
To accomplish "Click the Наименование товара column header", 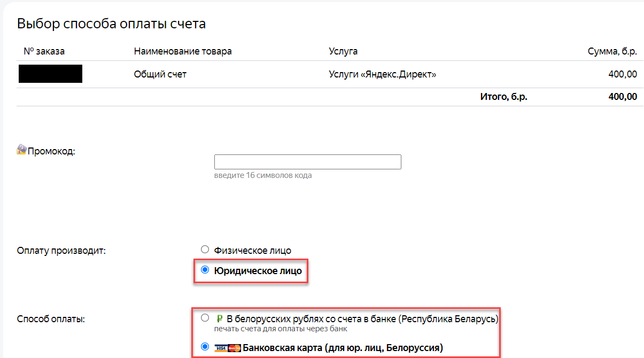I will point(183,51).
